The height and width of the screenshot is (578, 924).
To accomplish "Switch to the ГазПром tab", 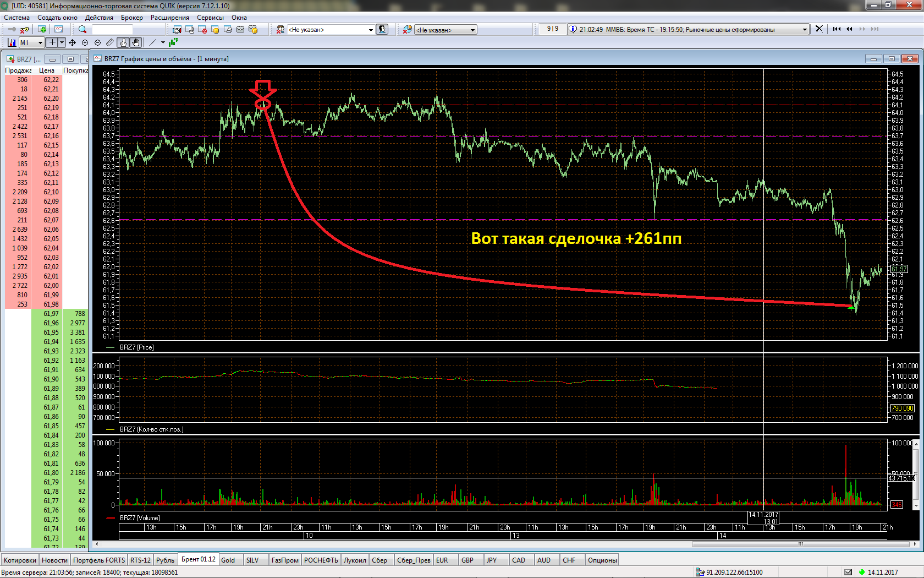I will tap(285, 560).
